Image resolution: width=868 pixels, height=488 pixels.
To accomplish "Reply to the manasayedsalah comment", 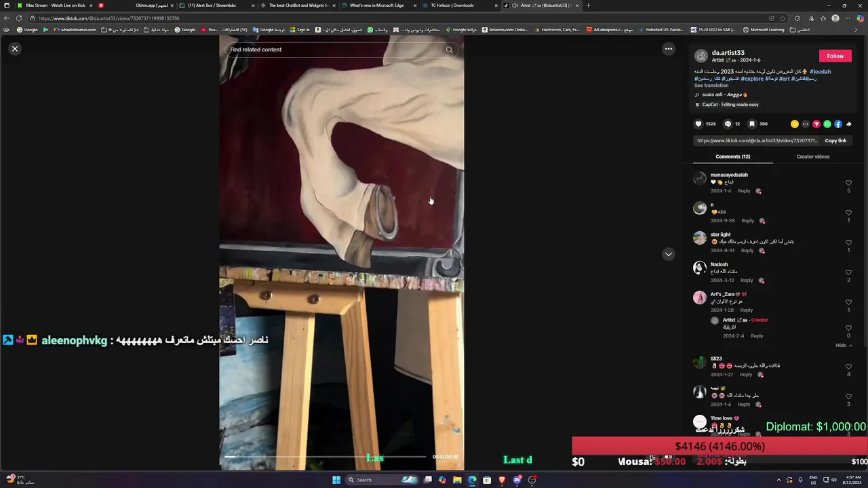I will tap(744, 191).
